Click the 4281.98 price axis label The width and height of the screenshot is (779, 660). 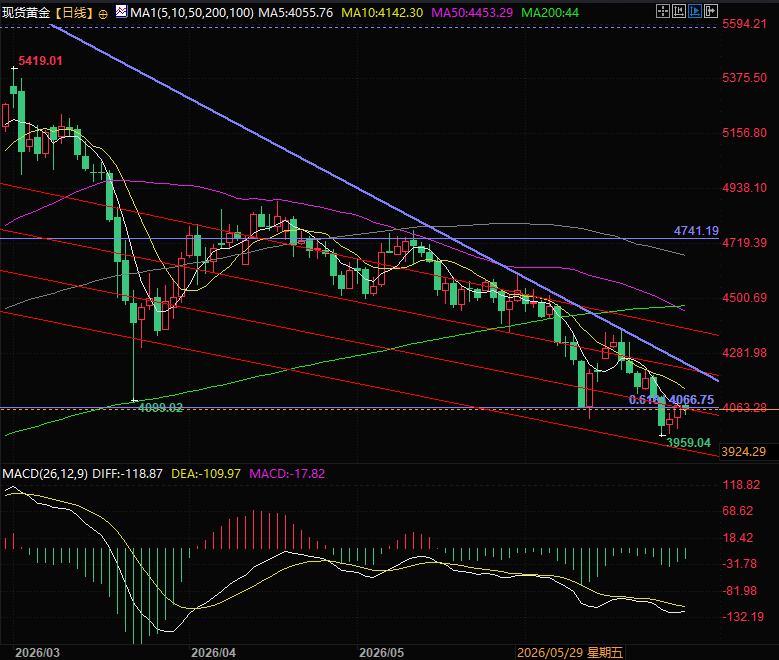point(744,352)
